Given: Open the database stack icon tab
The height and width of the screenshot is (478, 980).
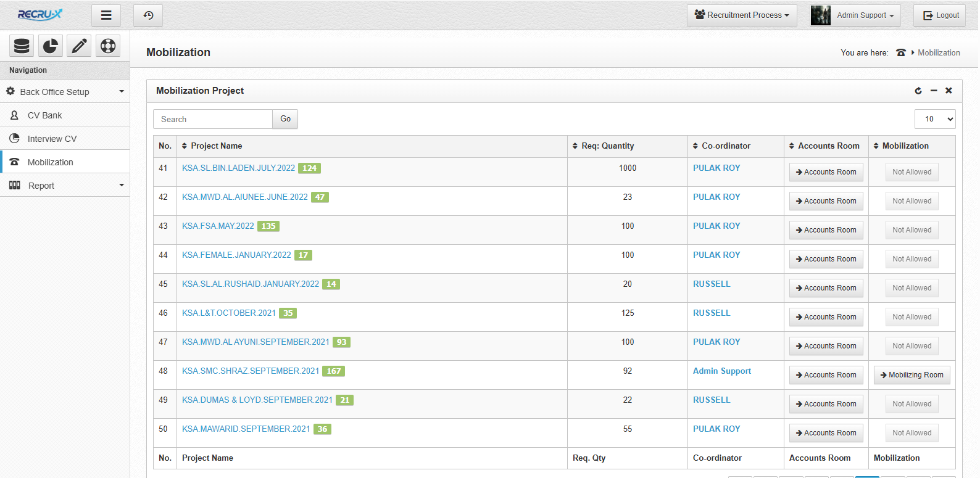Looking at the screenshot, I should (x=22, y=46).
